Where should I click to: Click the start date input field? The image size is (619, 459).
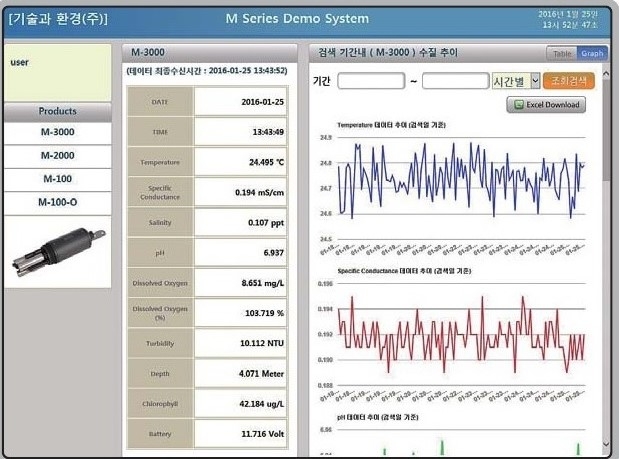coord(370,81)
